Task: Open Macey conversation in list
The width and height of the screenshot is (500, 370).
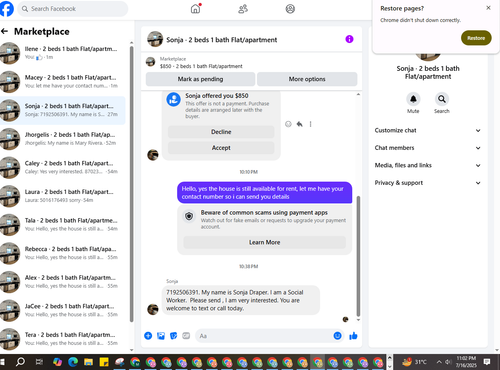Action: [x=63, y=82]
